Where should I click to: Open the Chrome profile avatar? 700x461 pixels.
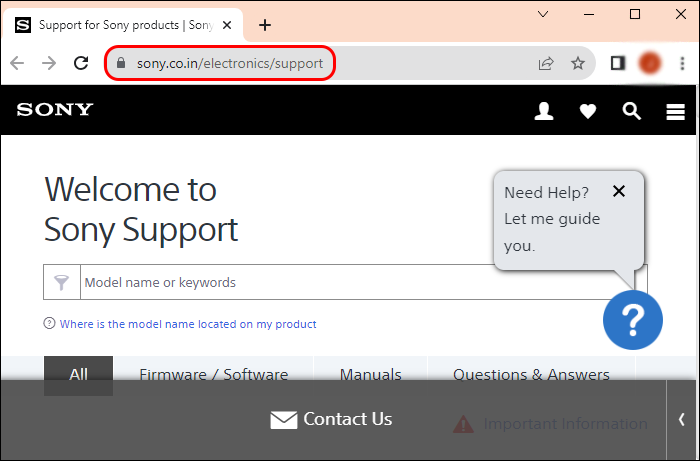pos(650,63)
